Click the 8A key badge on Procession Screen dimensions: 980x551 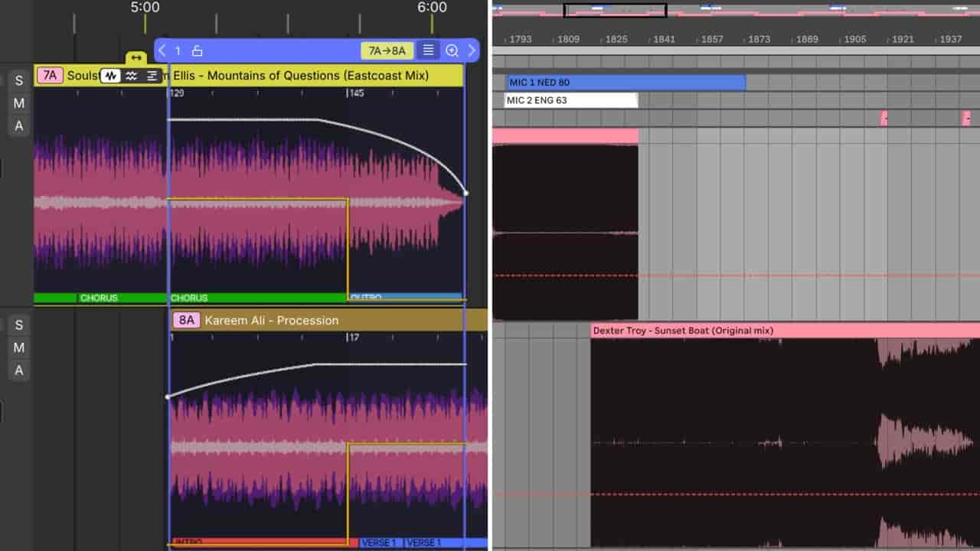[186, 320]
